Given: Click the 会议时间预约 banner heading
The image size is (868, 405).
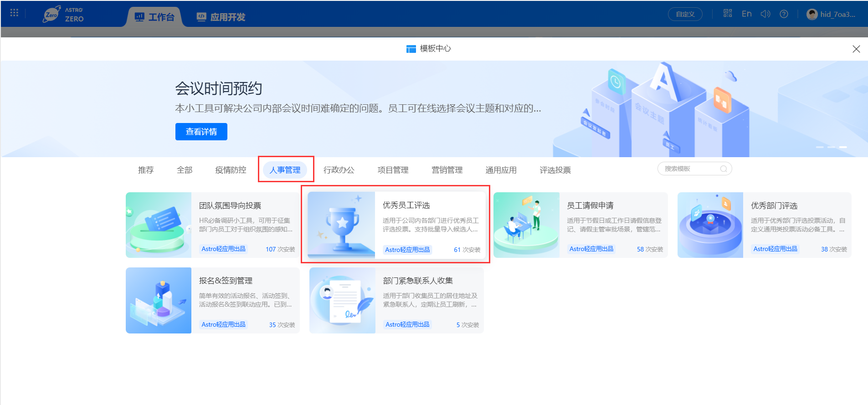Looking at the screenshot, I should [219, 88].
